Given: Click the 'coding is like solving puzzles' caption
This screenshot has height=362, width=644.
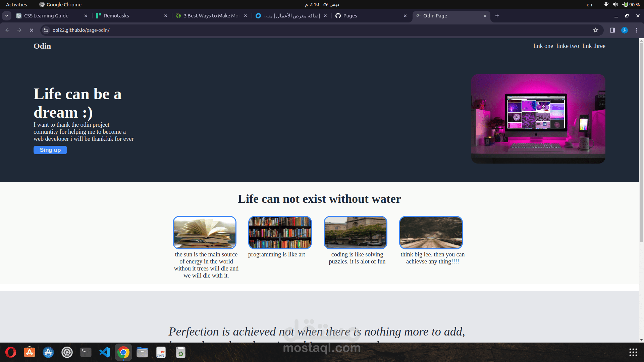Looking at the screenshot, I should (357, 258).
